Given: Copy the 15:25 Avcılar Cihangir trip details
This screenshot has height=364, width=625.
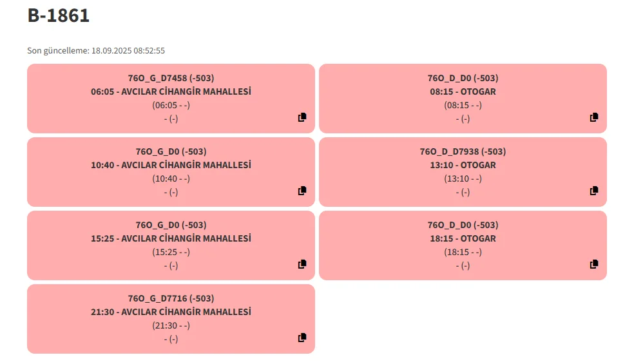Looking at the screenshot, I should [302, 264].
